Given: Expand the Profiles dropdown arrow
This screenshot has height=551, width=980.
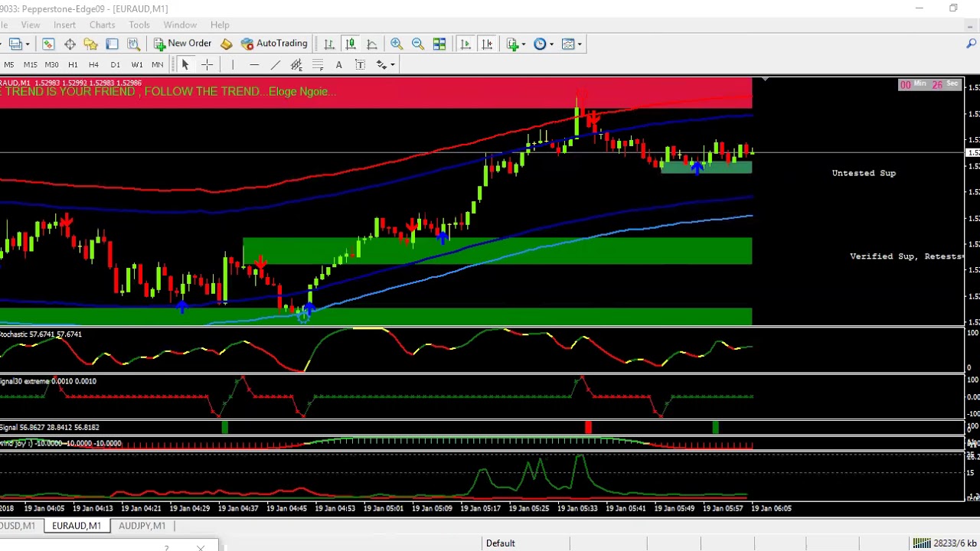Looking at the screenshot, I should point(28,44).
